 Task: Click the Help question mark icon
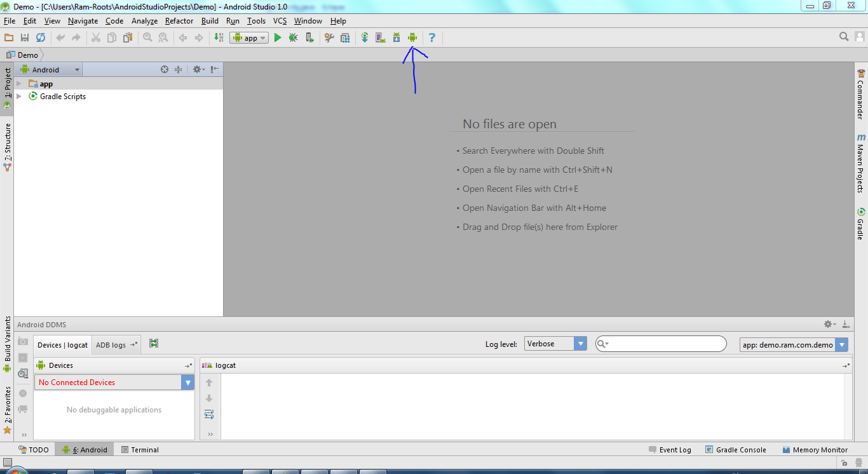click(432, 38)
